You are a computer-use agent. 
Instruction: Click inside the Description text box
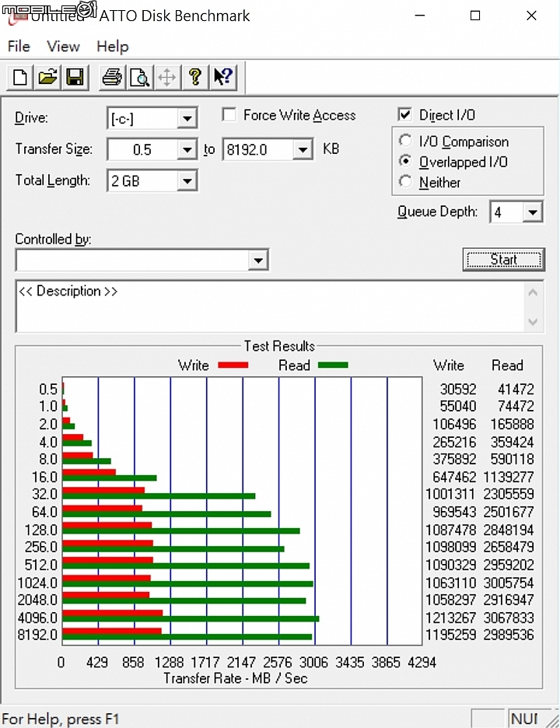coord(269,306)
